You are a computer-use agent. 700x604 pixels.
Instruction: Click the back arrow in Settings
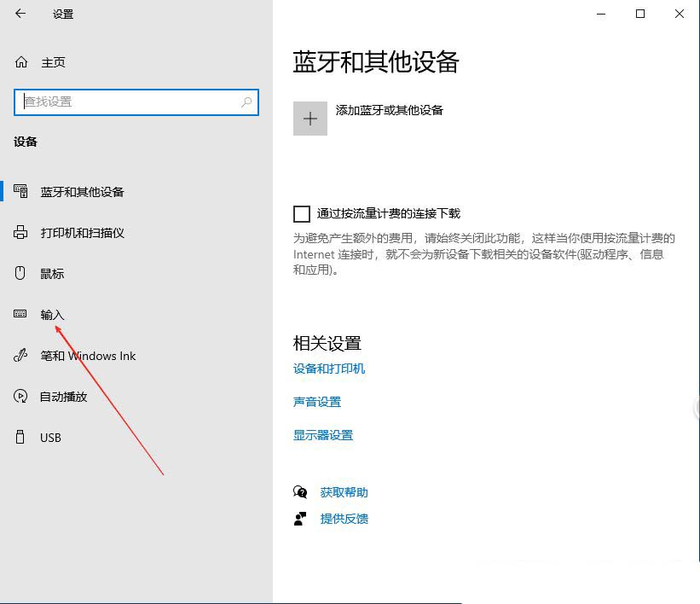point(20,14)
